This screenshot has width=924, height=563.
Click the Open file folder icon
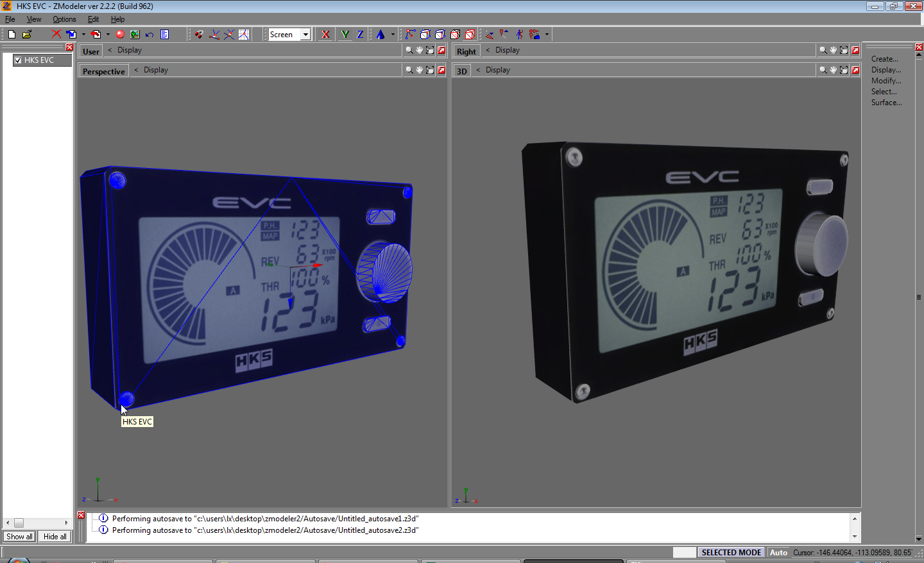point(27,35)
